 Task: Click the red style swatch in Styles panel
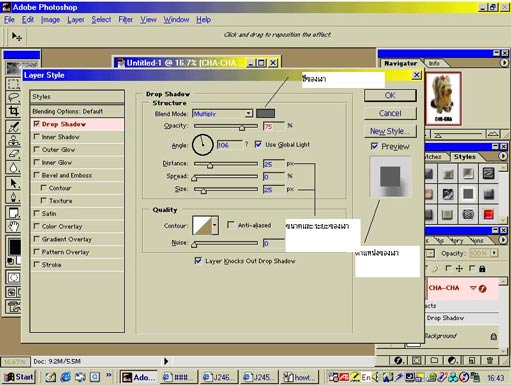point(489,214)
